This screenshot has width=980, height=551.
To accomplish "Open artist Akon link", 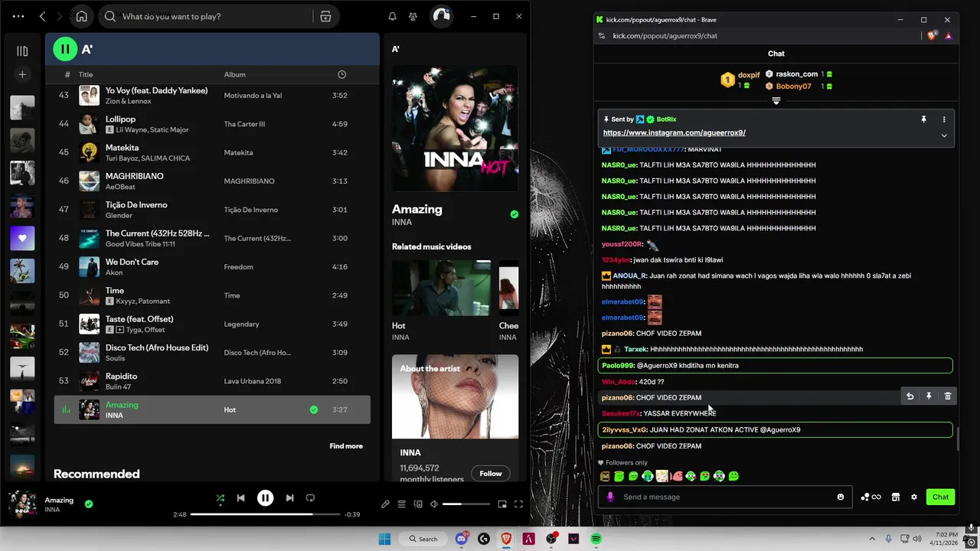I will (x=113, y=272).
